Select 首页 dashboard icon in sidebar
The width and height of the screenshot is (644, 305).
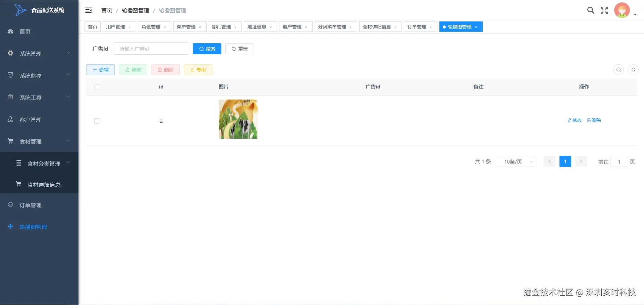click(x=10, y=31)
